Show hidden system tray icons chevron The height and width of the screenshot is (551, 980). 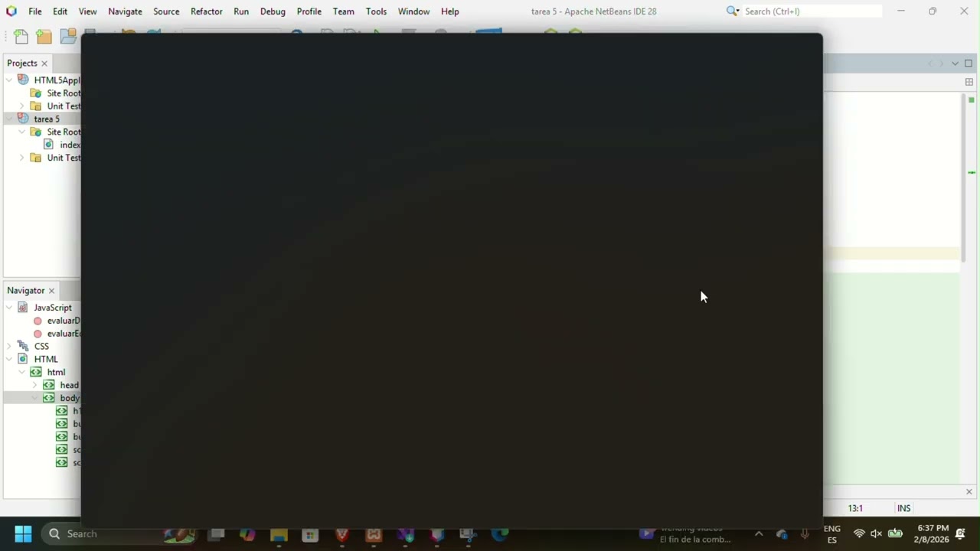tap(759, 533)
